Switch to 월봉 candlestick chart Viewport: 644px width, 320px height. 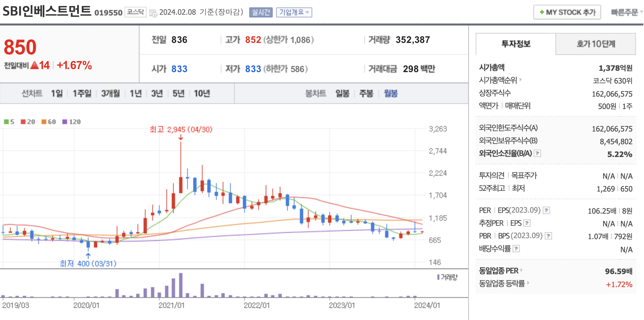coord(391,94)
